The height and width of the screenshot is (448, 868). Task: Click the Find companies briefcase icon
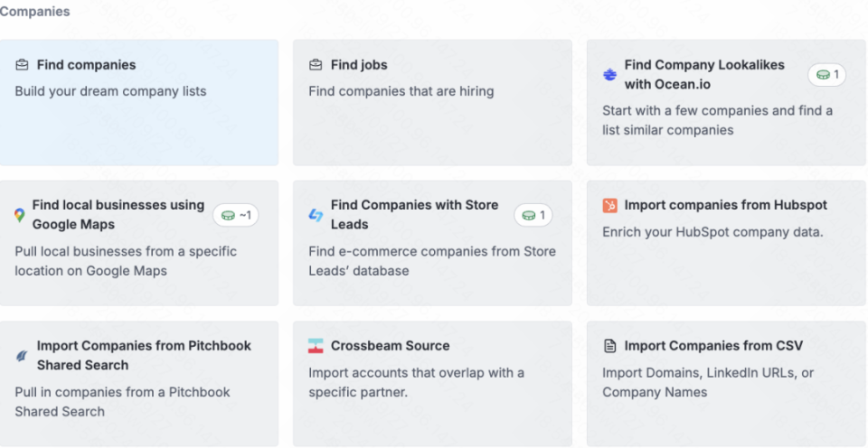pyautogui.click(x=22, y=65)
